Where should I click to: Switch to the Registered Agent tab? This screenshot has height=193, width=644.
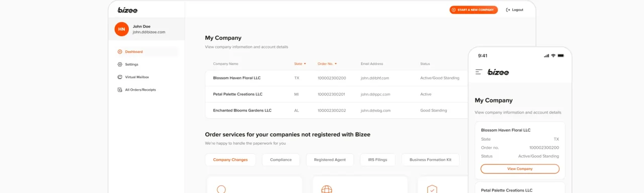(x=330, y=160)
